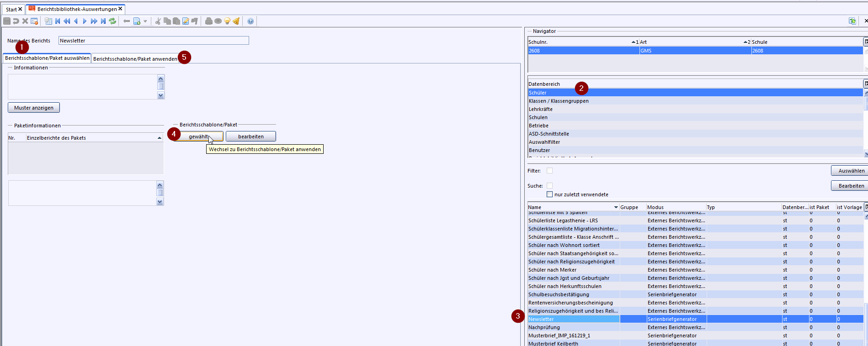Click the undo arrow icon

[16, 21]
